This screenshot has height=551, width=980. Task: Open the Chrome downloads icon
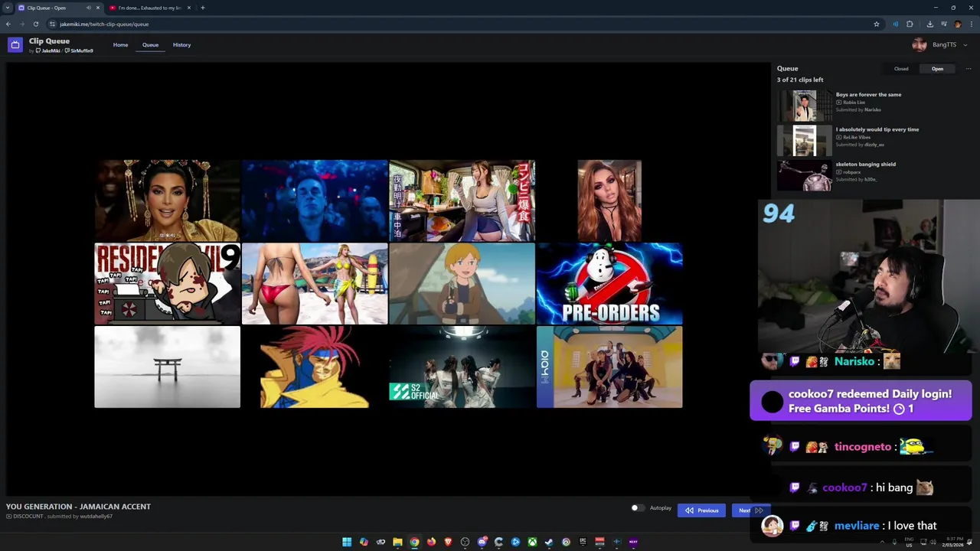929,24
